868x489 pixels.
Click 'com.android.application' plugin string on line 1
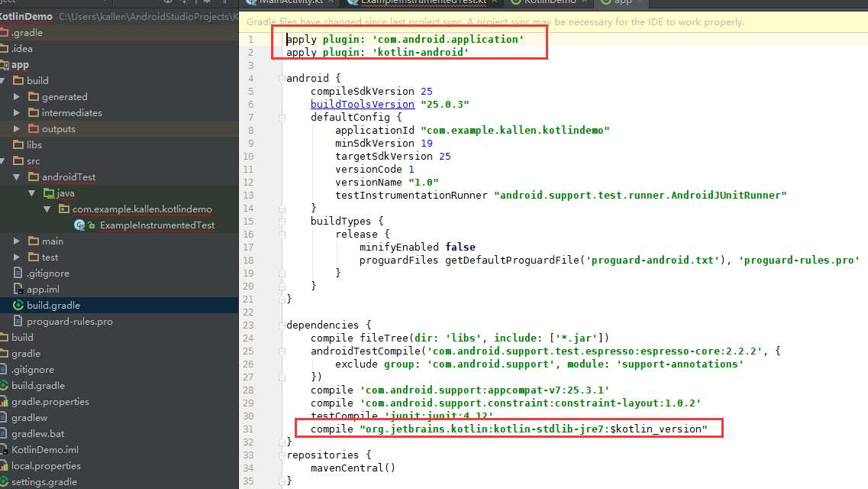tap(448, 39)
